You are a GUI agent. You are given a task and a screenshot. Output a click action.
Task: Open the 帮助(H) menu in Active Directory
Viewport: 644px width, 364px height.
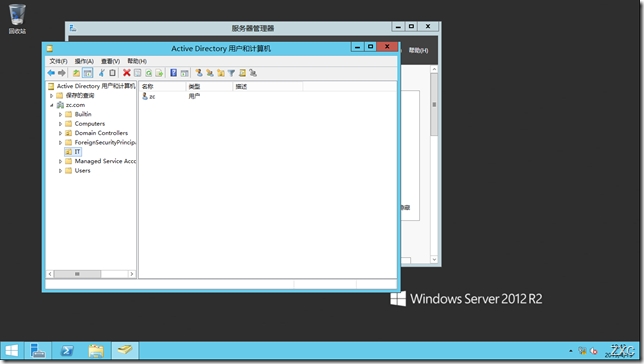(x=137, y=61)
